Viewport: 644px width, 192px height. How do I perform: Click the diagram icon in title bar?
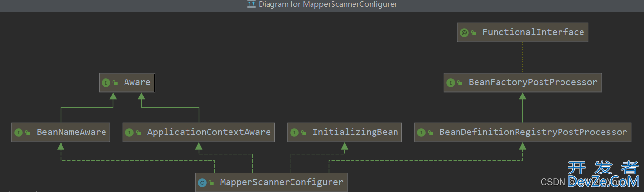(x=251, y=4)
